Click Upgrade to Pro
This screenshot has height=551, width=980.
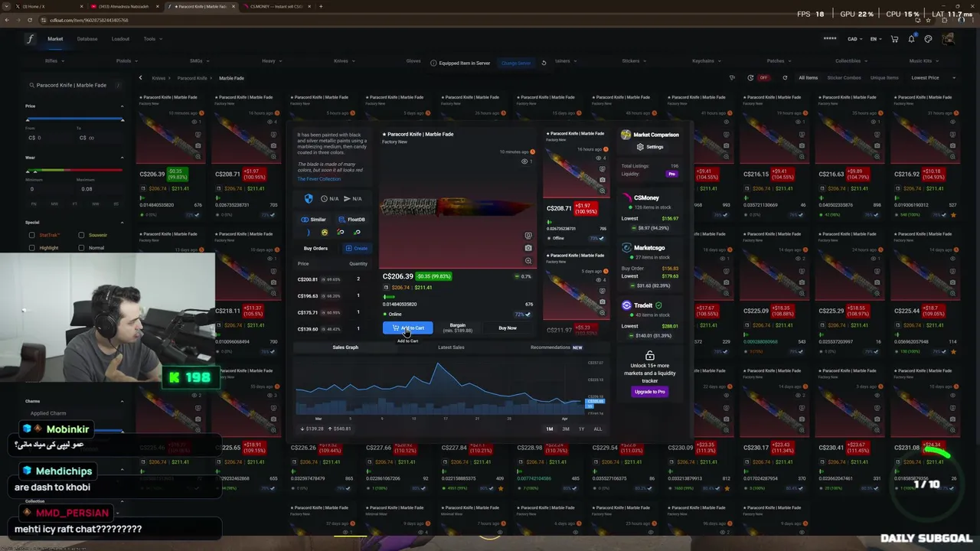(x=650, y=392)
